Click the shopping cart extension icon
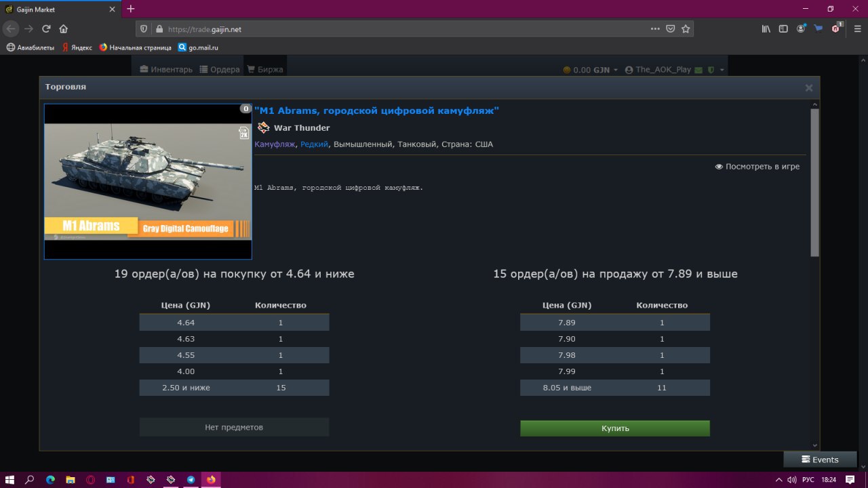The height and width of the screenshot is (488, 868). 818,29
